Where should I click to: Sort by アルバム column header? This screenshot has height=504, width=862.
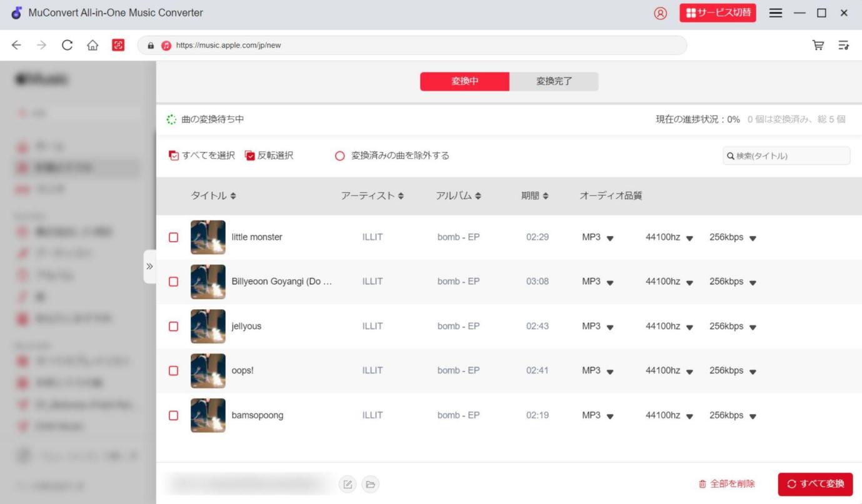point(459,195)
